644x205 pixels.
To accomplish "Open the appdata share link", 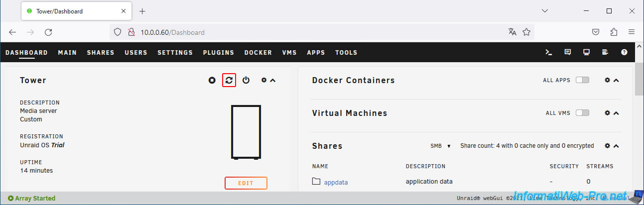I will pos(336,182).
